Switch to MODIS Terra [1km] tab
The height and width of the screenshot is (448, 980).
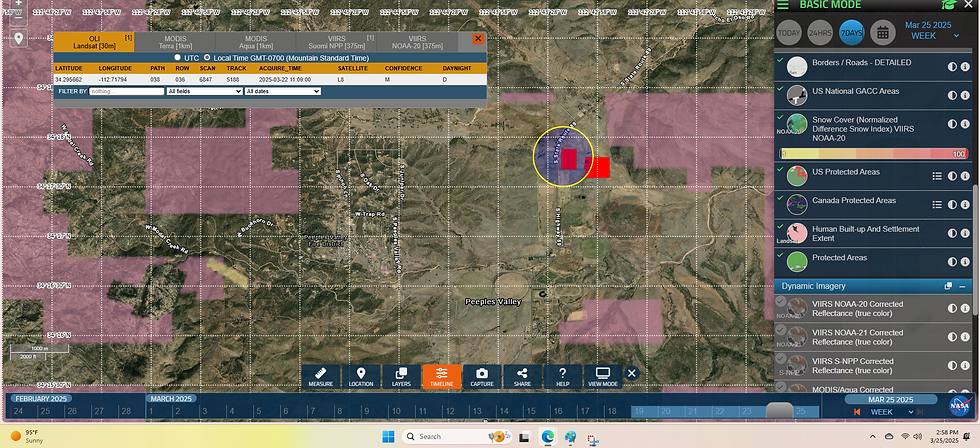[175, 42]
